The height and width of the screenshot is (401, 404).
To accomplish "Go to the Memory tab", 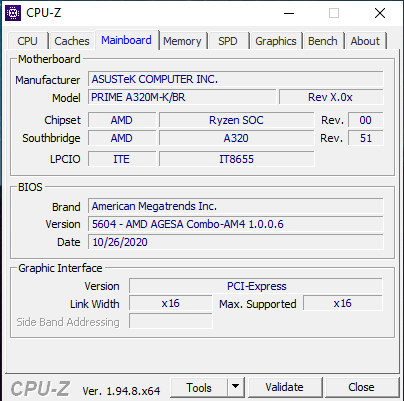I will [x=182, y=41].
